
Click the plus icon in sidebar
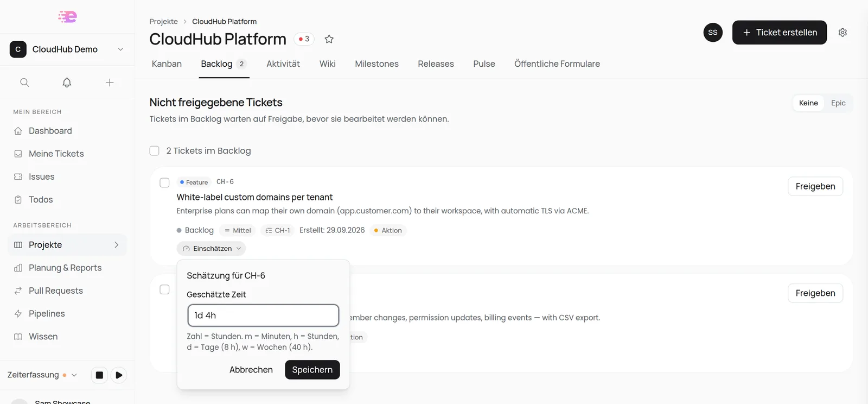[x=110, y=83]
